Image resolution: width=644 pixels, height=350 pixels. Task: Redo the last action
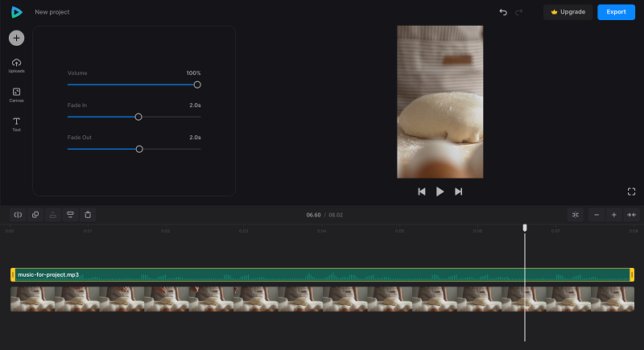pyautogui.click(x=518, y=12)
